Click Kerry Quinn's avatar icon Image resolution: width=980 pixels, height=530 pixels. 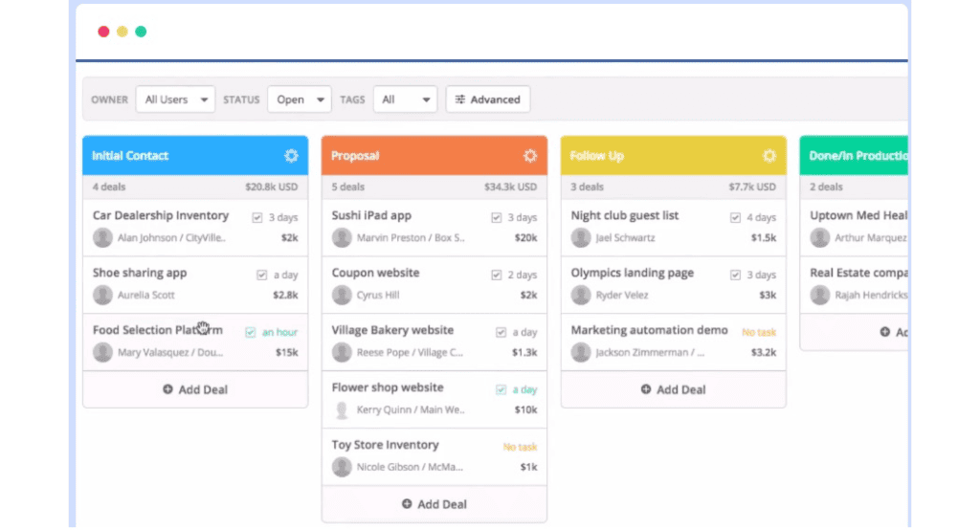click(342, 410)
